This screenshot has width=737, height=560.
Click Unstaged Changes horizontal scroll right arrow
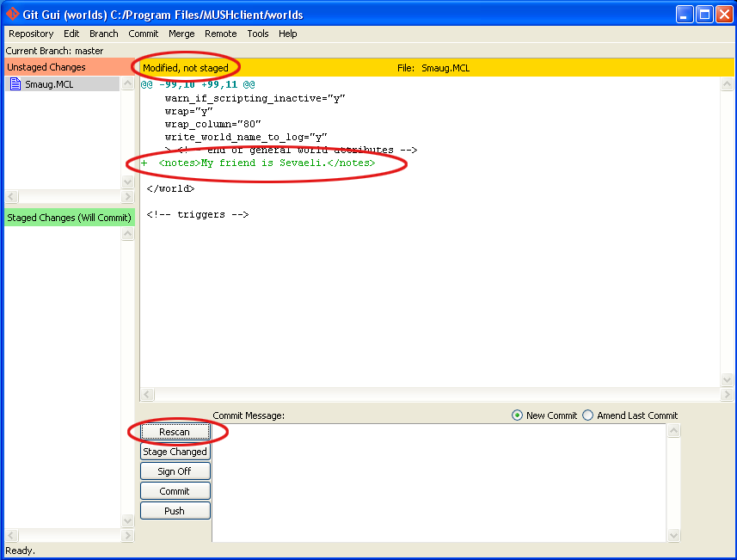point(128,196)
